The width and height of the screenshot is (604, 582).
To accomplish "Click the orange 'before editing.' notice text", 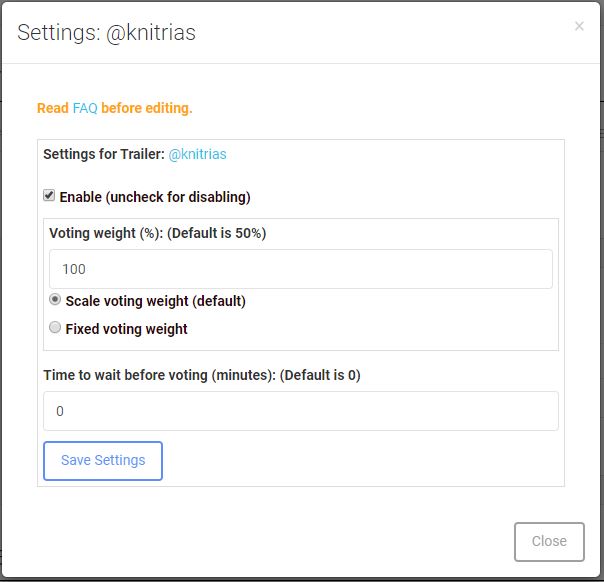I will 147,108.
